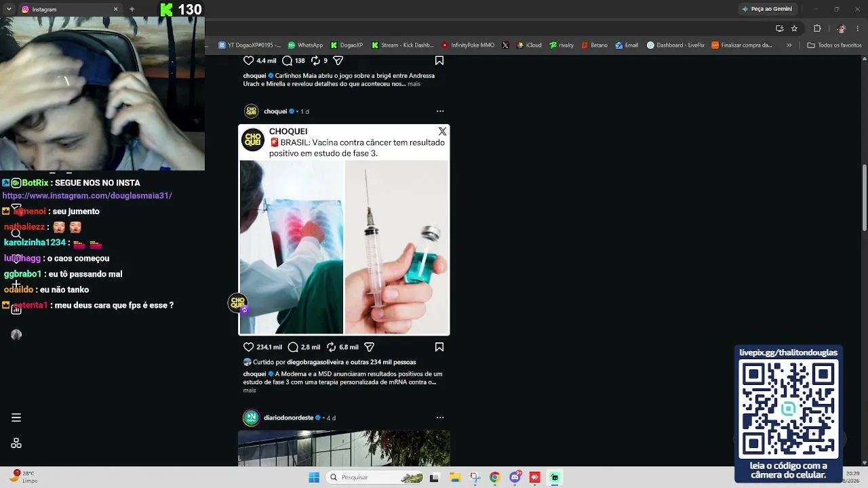
Task: Open File Explorer from the taskbar
Action: (455, 477)
